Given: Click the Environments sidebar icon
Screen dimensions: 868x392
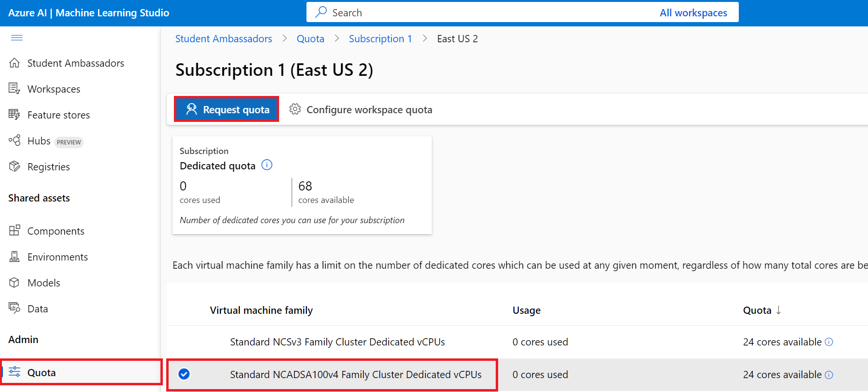Looking at the screenshot, I should tap(14, 257).
